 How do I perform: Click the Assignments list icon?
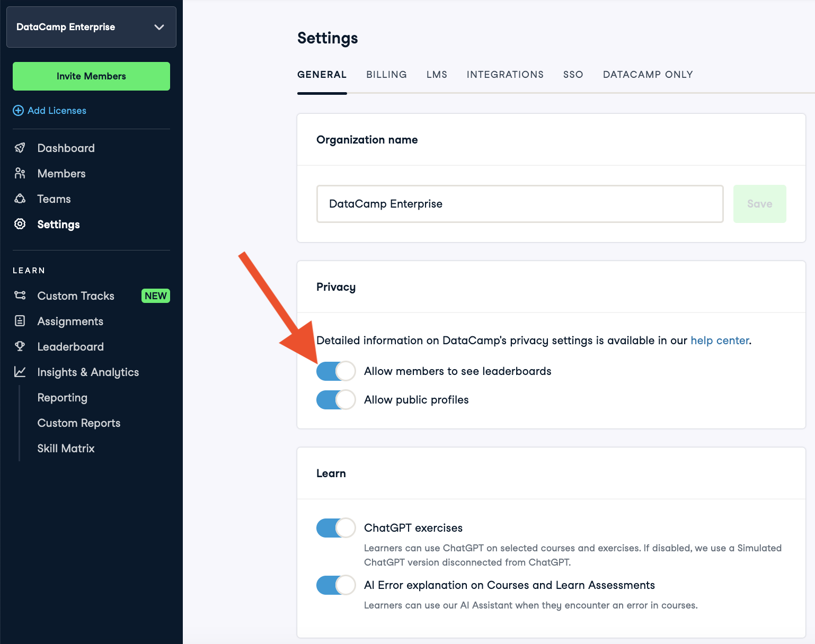[x=20, y=321]
